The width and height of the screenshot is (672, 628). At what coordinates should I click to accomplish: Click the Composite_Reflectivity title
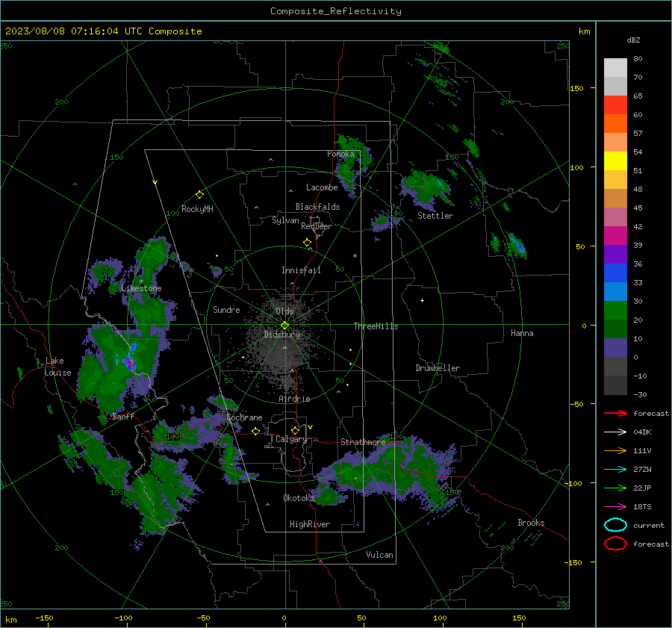[336, 11]
